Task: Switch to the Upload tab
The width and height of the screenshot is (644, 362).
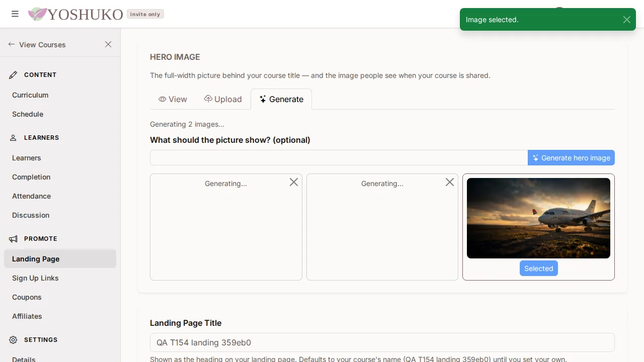Action: click(223, 99)
